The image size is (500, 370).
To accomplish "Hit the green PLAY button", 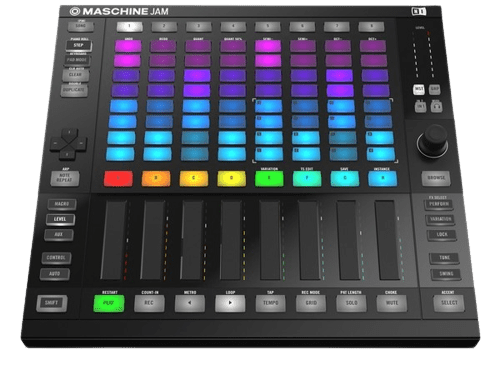I will 109,303.
